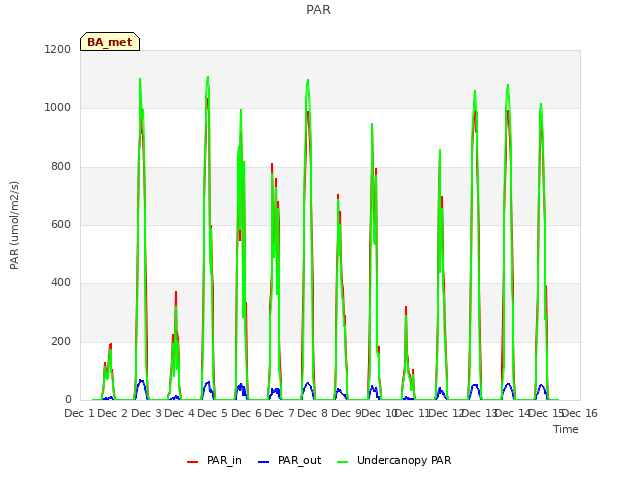Select the blue PAR_out legend swatch
This screenshot has height=480, width=640.
pos(264,462)
